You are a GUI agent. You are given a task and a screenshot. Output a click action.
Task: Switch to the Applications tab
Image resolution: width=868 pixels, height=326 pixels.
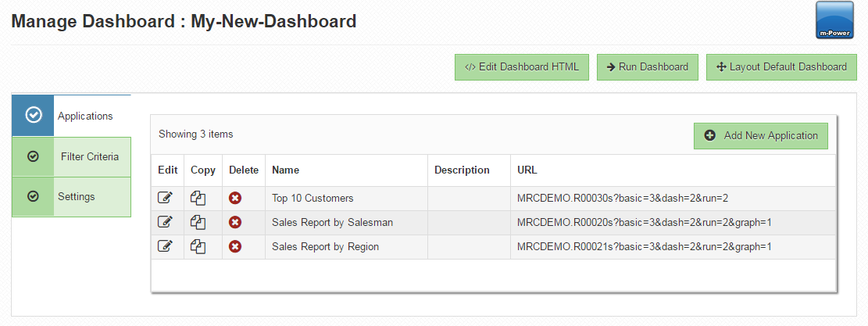[x=71, y=116]
